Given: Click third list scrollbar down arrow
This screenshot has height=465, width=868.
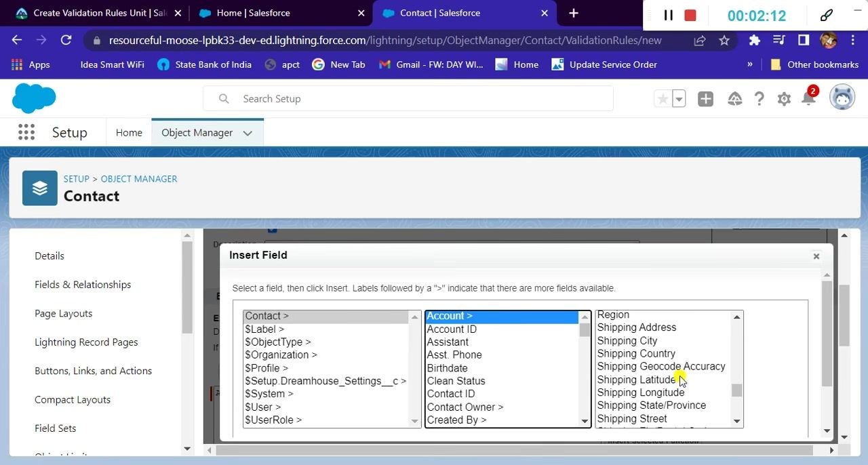Looking at the screenshot, I should (x=737, y=422).
